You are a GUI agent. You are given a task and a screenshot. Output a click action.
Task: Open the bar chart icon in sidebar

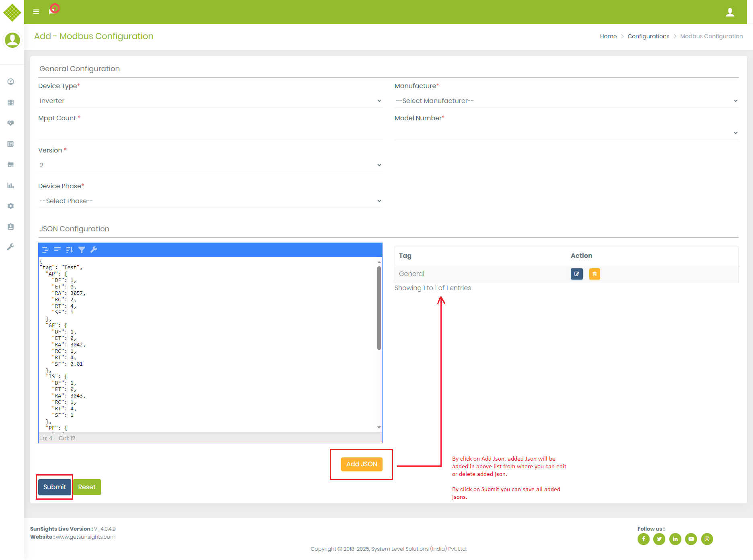pos(11,185)
